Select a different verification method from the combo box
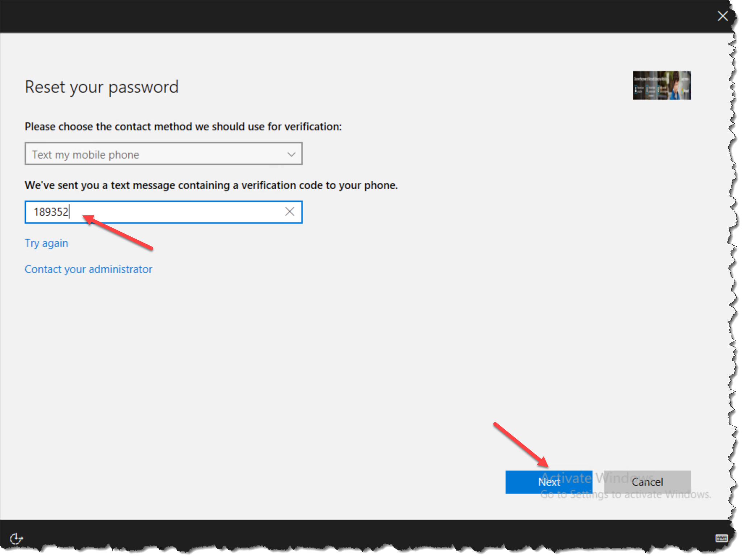Image resolution: width=745 pixels, height=560 pixels. point(163,154)
